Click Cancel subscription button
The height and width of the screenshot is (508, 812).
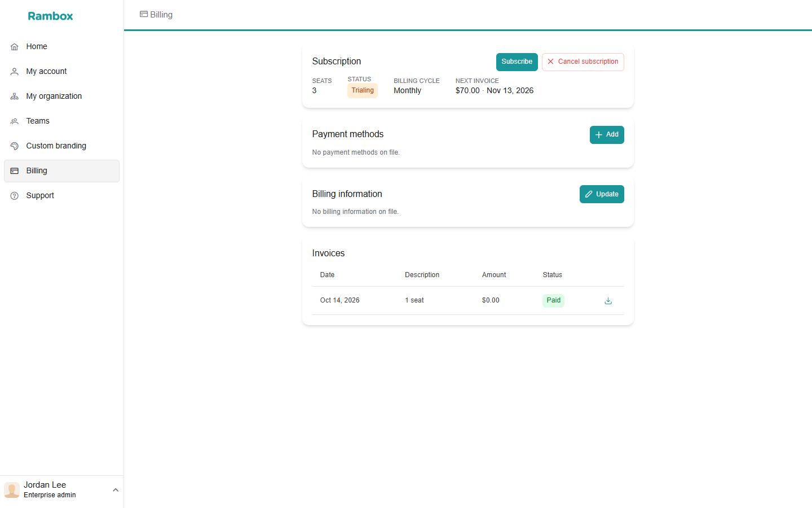pos(583,62)
